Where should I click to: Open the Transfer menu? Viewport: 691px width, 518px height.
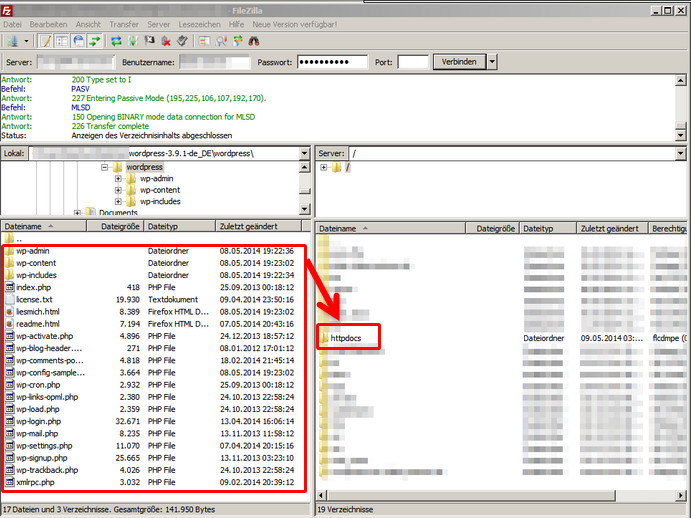click(124, 24)
